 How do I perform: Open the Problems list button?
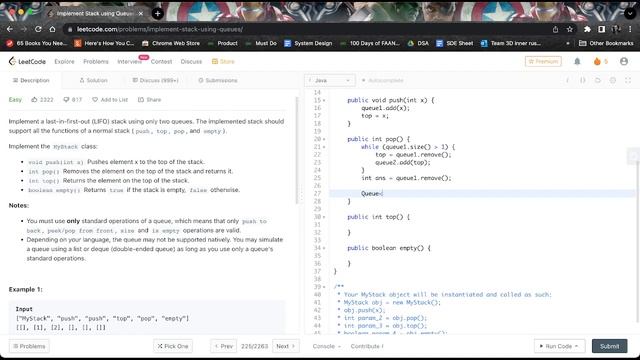(x=29, y=346)
